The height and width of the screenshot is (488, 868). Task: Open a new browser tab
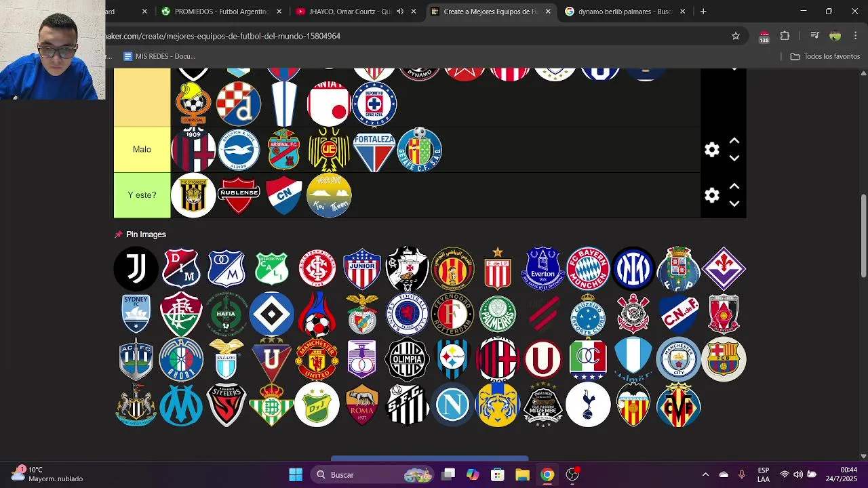click(703, 12)
